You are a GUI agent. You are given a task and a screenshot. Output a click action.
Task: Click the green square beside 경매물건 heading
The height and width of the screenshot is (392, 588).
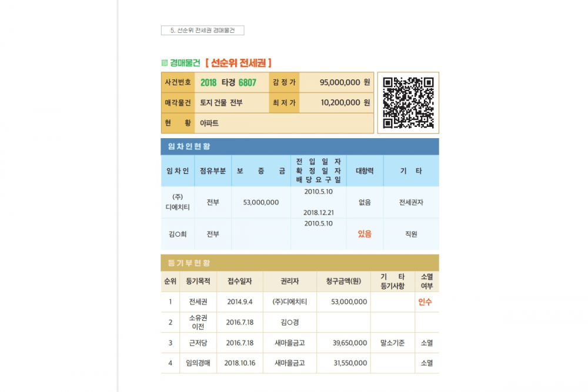click(x=164, y=63)
